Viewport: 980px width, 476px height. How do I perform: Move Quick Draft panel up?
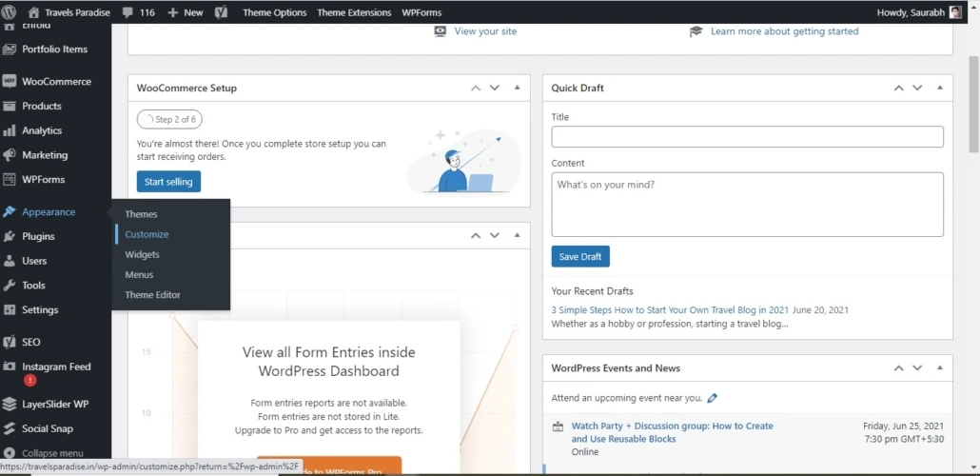[899, 89]
